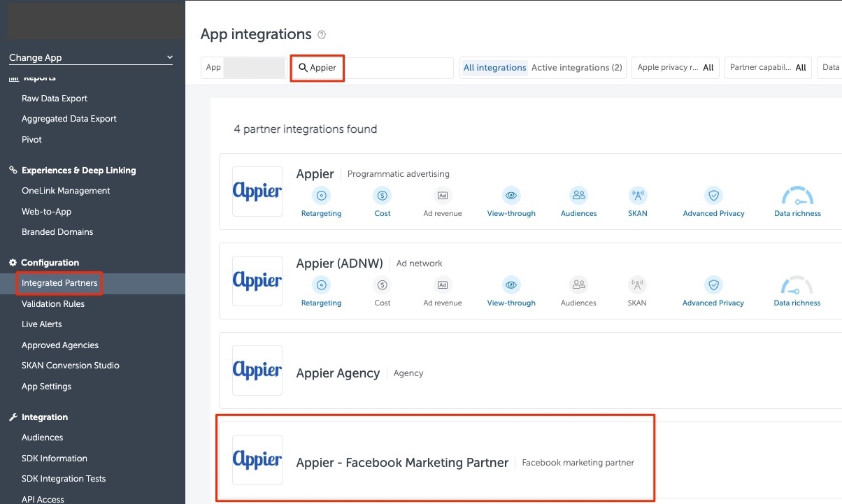Viewport: 842px width, 504px height.
Task: Click the Appier search input field
Action: (x=392, y=68)
